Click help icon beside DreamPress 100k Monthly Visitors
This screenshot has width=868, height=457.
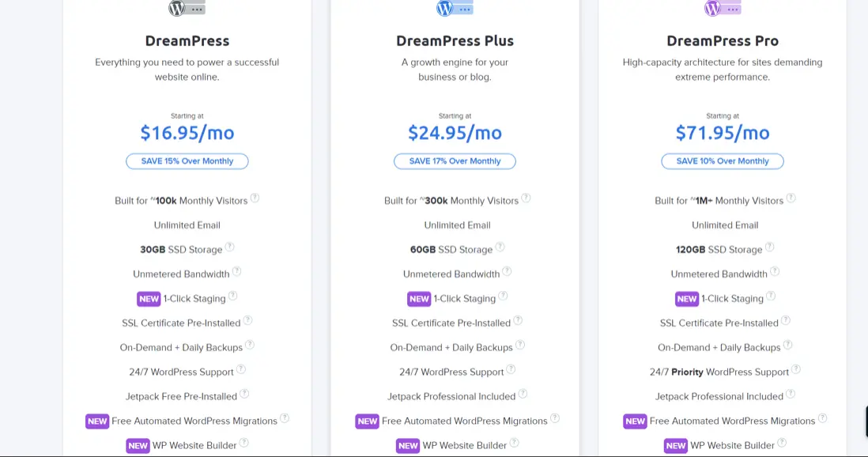[x=255, y=198]
